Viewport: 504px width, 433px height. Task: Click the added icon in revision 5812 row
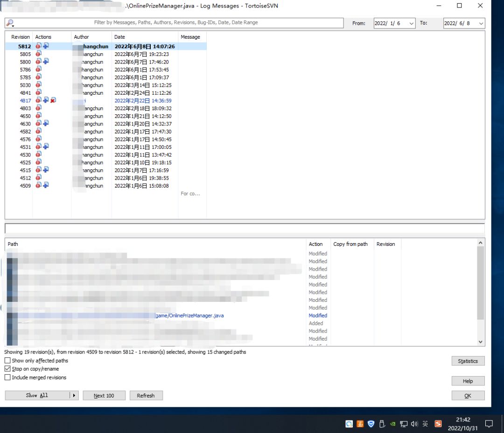pos(46,46)
